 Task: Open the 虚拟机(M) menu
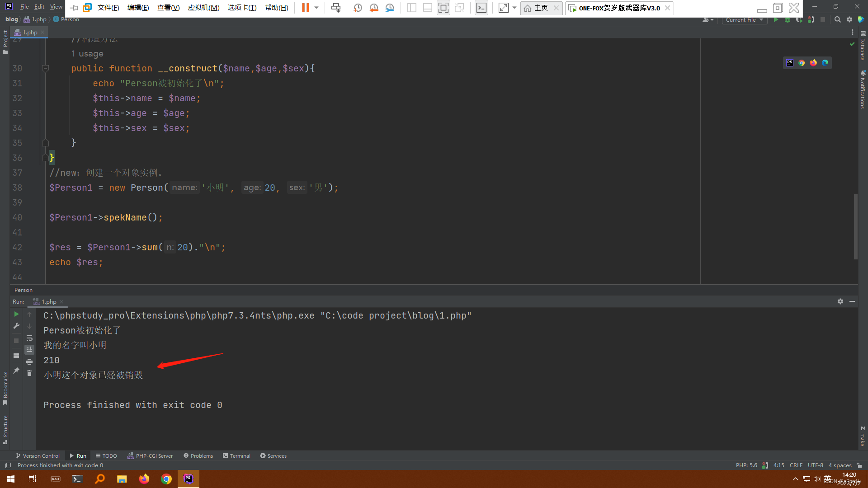[203, 8]
